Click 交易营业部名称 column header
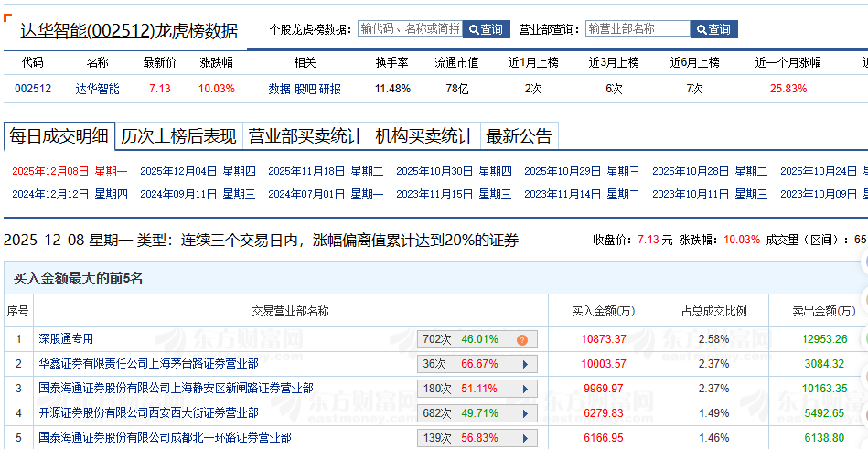This screenshot has width=868, height=449. tap(291, 312)
